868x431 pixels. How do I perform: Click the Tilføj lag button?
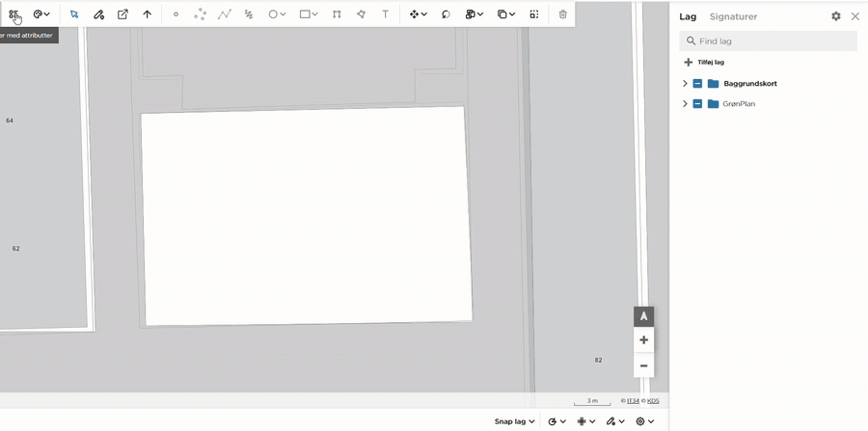[704, 62]
